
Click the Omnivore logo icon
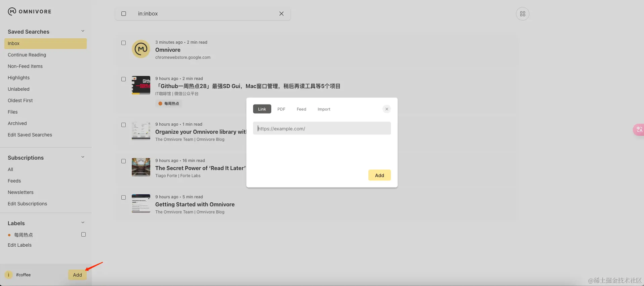12,11
